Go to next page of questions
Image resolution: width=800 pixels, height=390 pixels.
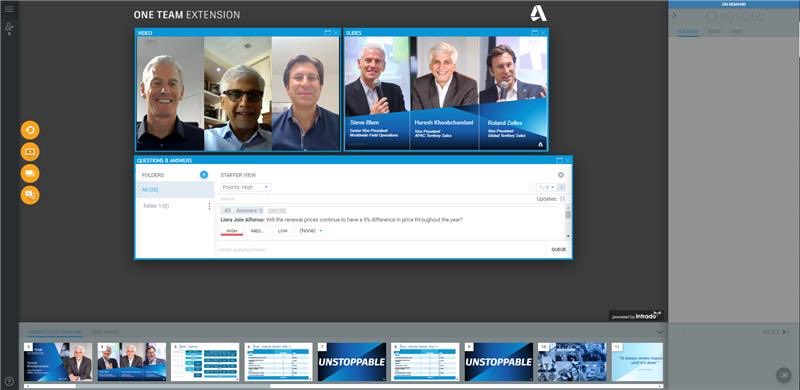[x=561, y=187]
